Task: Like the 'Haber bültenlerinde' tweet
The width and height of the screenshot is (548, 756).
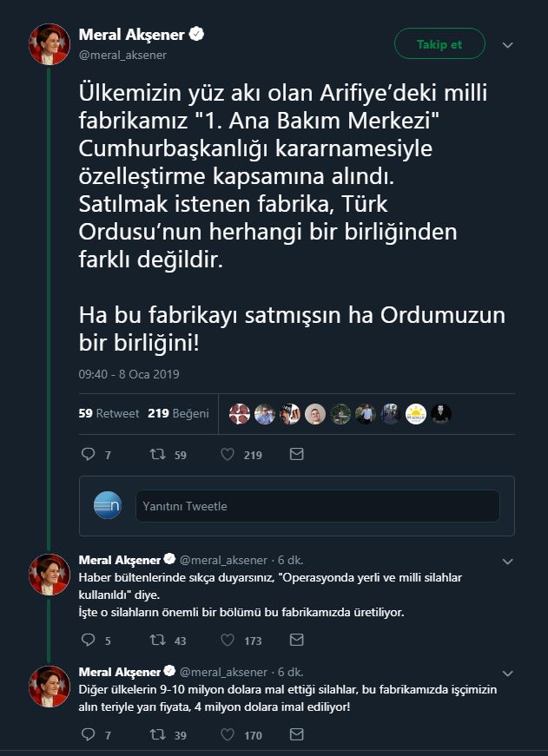Action: (x=227, y=641)
